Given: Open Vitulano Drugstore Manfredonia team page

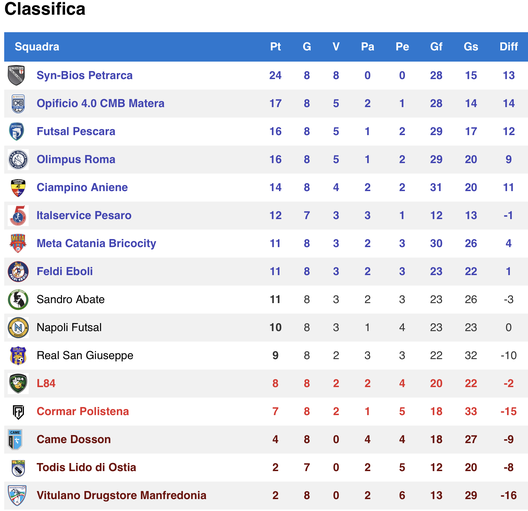Looking at the screenshot, I should pyautogui.click(x=122, y=495).
